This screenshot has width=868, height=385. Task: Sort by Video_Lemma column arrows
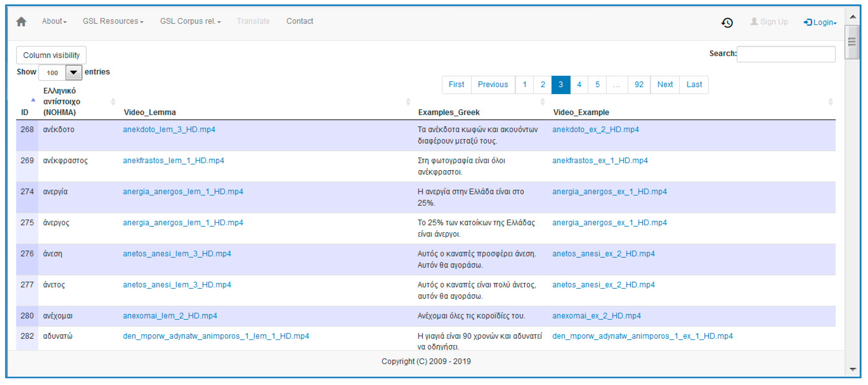pyautogui.click(x=408, y=102)
